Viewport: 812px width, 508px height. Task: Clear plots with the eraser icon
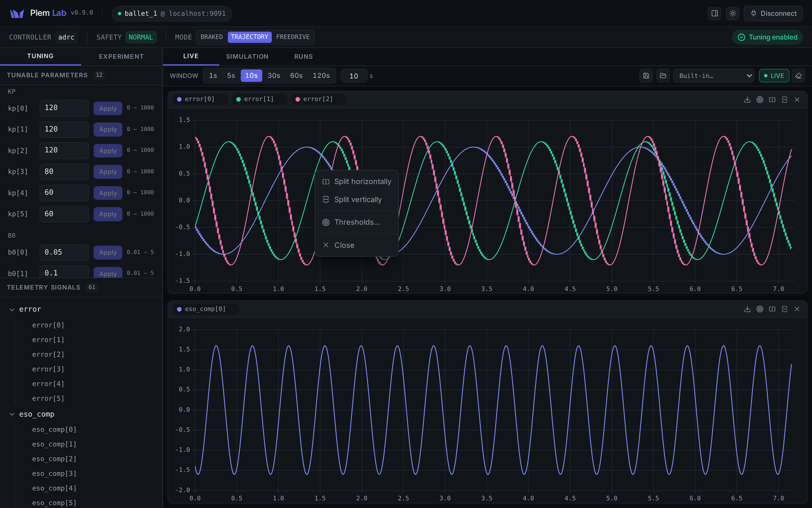point(798,76)
